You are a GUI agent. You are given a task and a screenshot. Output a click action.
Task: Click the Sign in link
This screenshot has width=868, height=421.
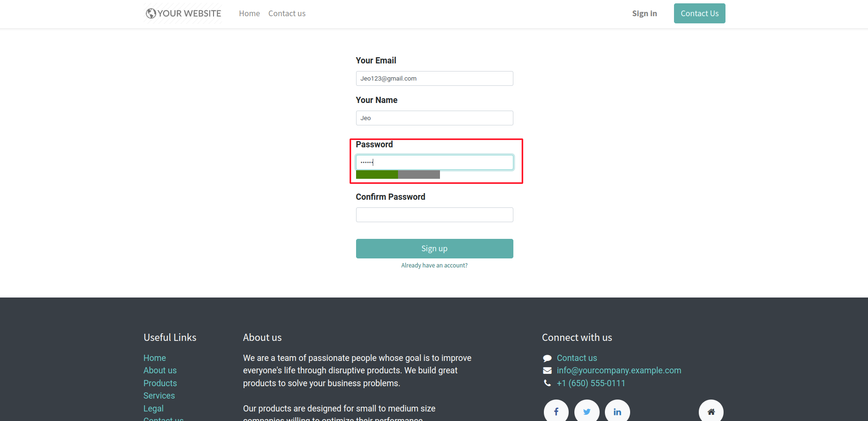click(x=644, y=13)
